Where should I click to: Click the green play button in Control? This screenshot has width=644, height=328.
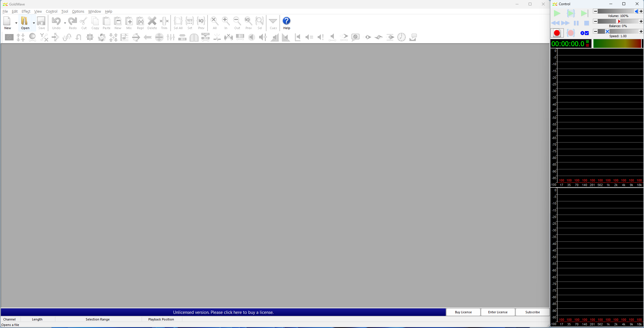557,13
